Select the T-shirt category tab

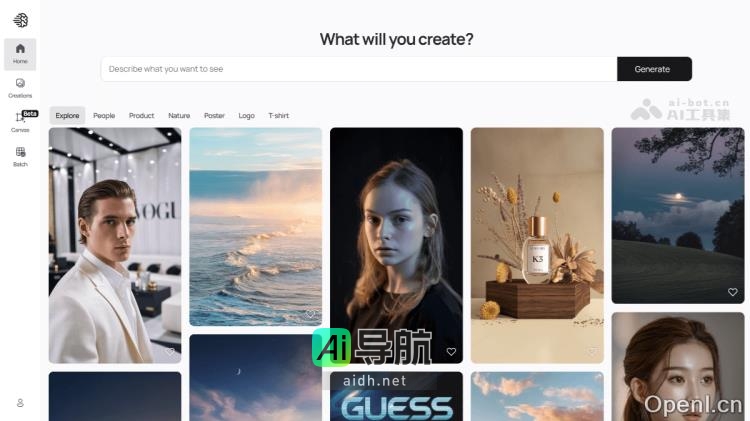(x=278, y=116)
